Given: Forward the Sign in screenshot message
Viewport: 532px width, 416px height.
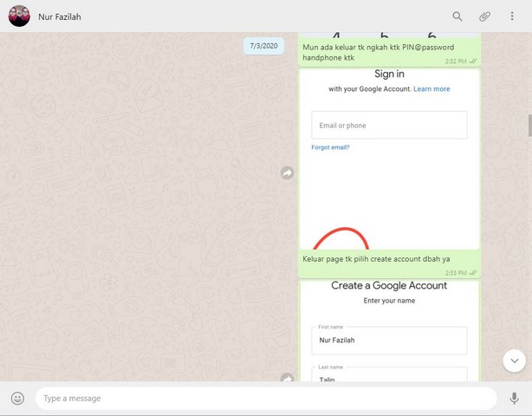Looking at the screenshot, I should pos(287,173).
